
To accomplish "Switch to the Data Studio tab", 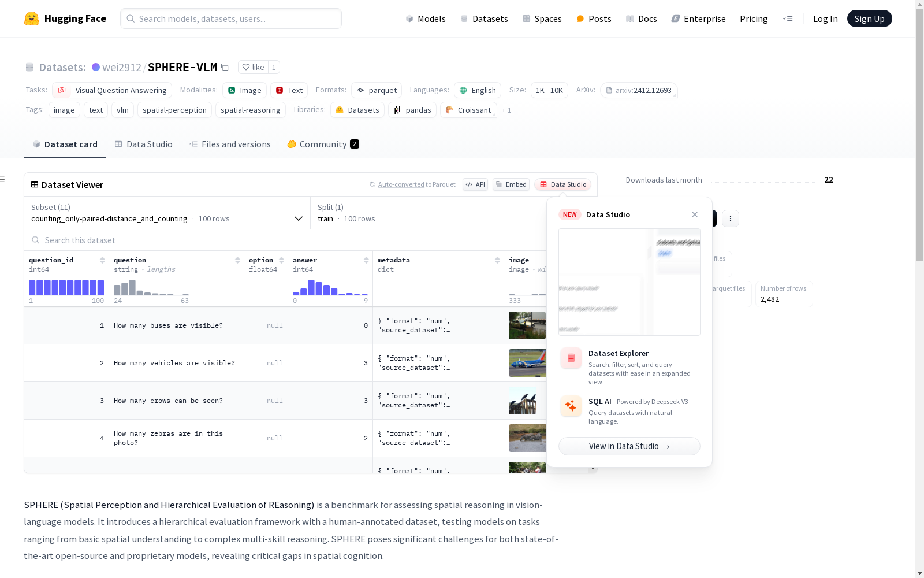I will 143,144.
